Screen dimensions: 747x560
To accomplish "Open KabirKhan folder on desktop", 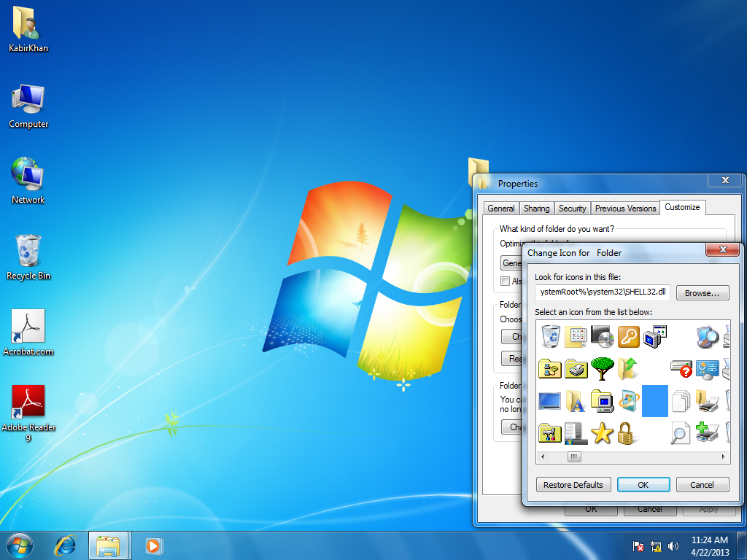I will click(28, 29).
